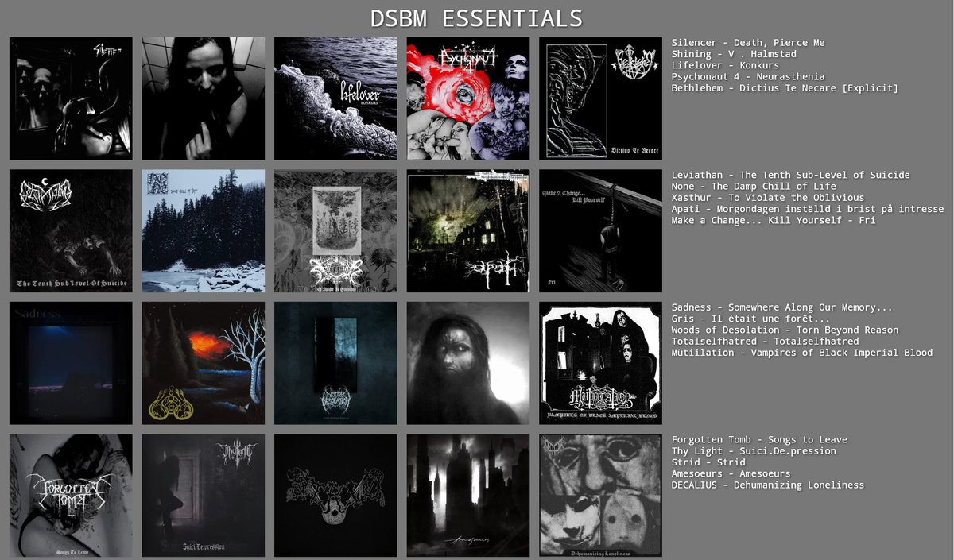Click 'Silencer - Death, Pierce Me' text
Screen dimensions: 954x560
(748, 43)
